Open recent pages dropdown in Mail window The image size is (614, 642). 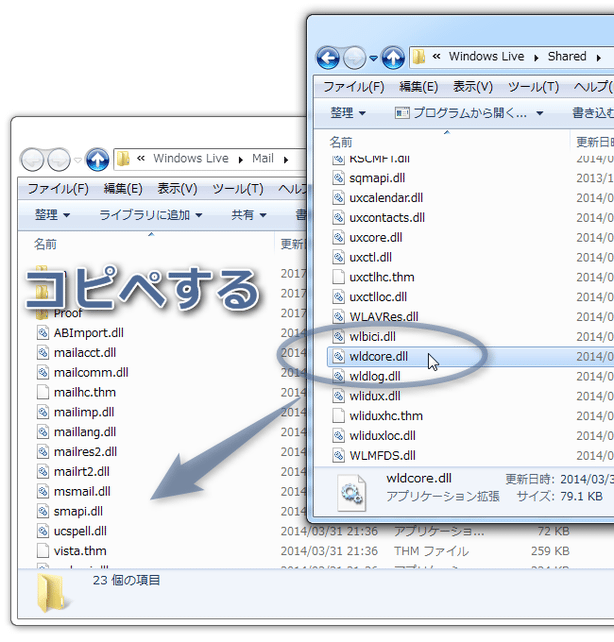point(78,160)
